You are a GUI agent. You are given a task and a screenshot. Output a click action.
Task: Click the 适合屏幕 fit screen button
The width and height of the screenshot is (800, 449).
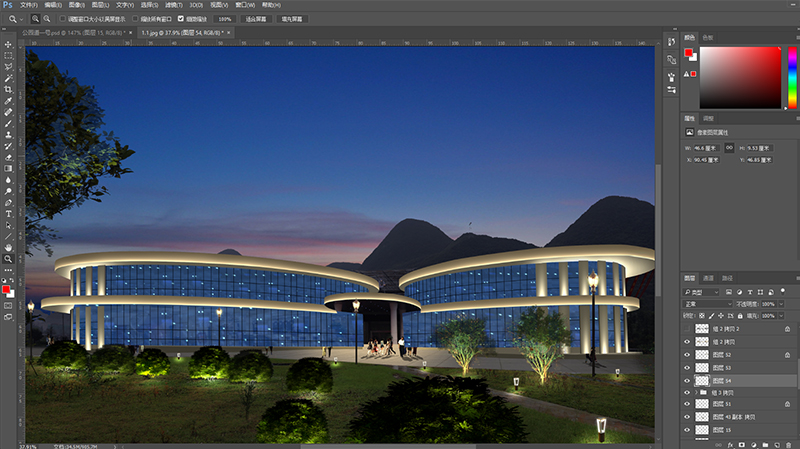pyautogui.click(x=256, y=19)
